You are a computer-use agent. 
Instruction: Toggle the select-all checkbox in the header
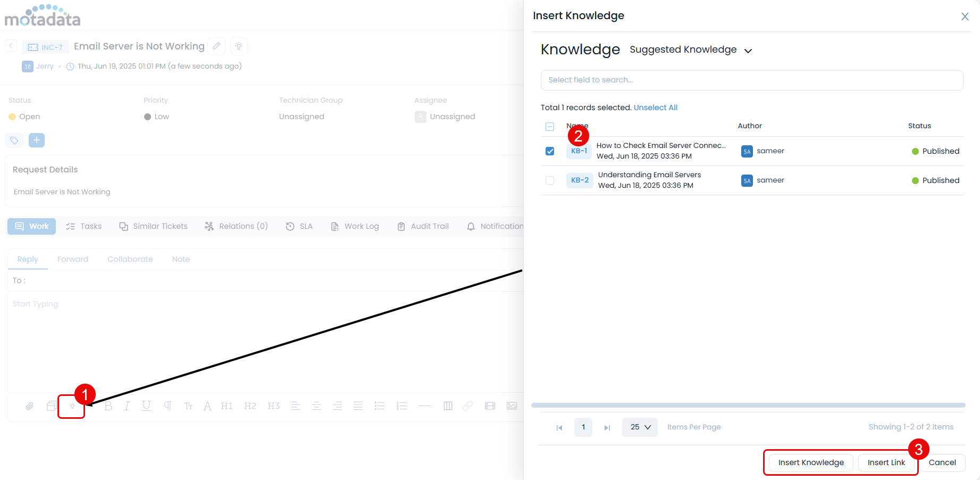pos(549,126)
